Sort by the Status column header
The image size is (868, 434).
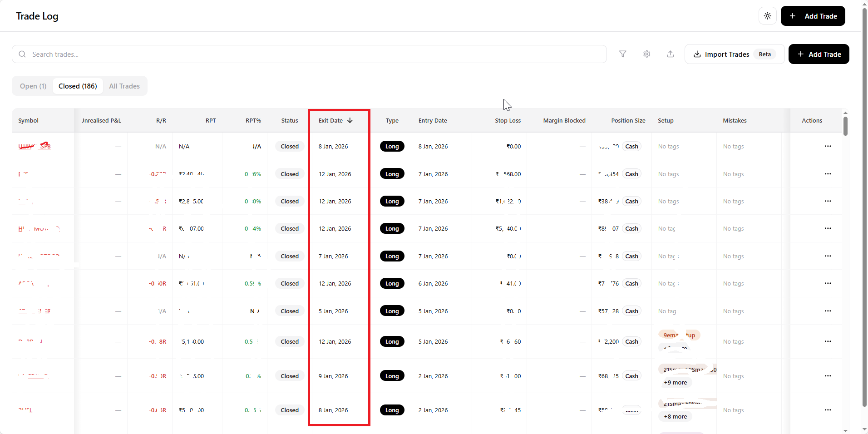(x=290, y=120)
